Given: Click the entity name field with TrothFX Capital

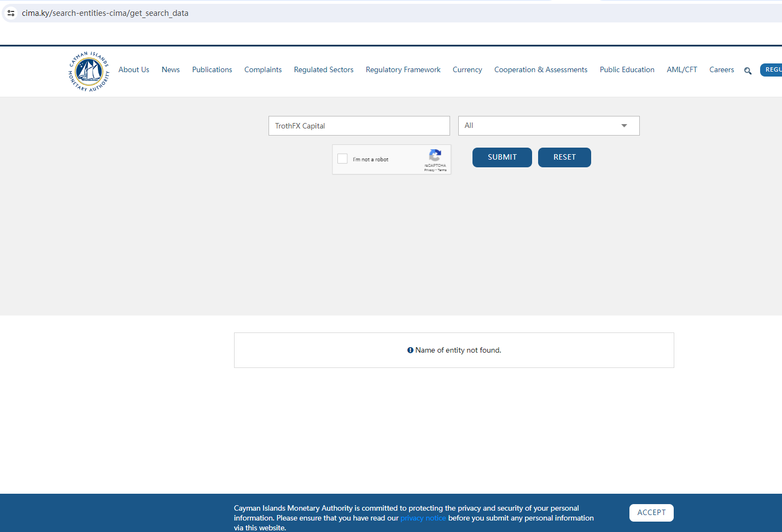Looking at the screenshot, I should [359, 126].
